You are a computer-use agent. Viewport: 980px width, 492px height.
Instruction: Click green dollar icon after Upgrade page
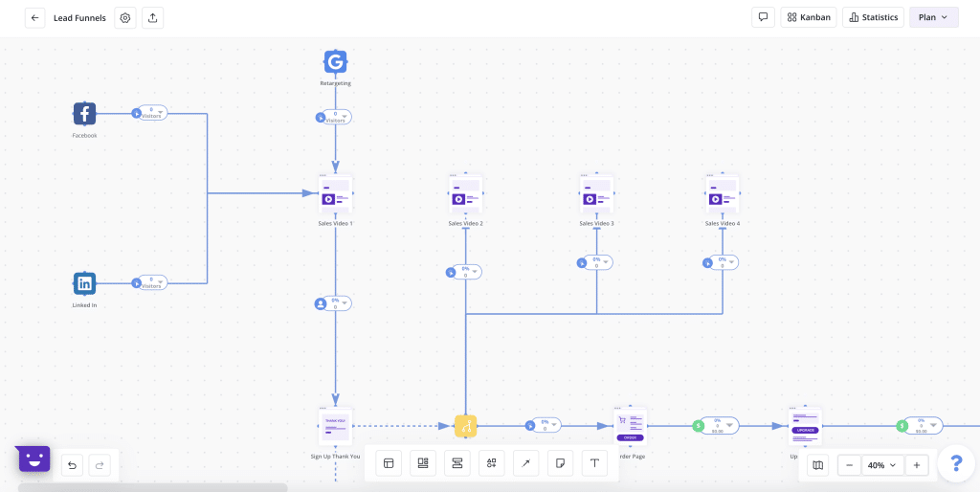click(902, 426)
